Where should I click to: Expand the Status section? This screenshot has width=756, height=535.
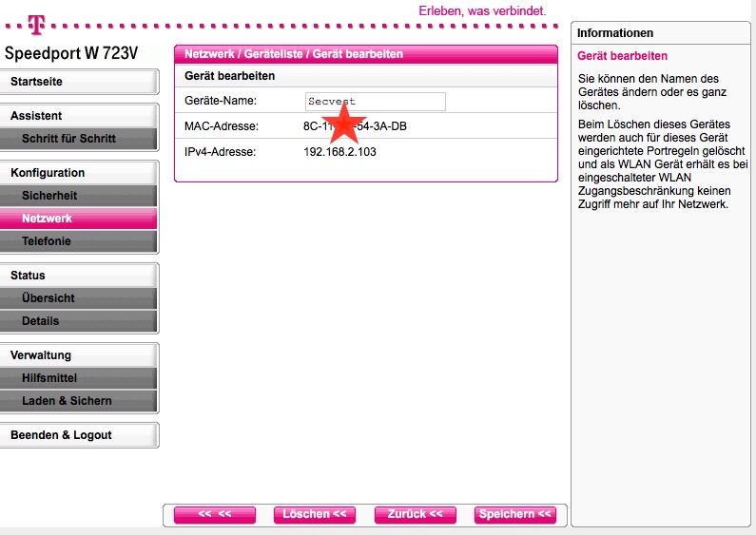coord(80,276)
